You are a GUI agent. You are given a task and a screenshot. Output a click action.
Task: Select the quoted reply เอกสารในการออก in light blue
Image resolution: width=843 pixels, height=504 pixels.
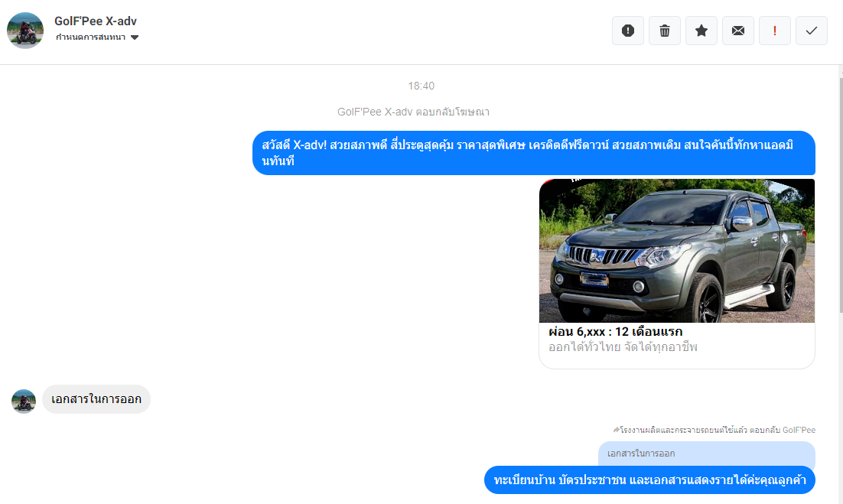pyautogui.click(x=706, y=454)
